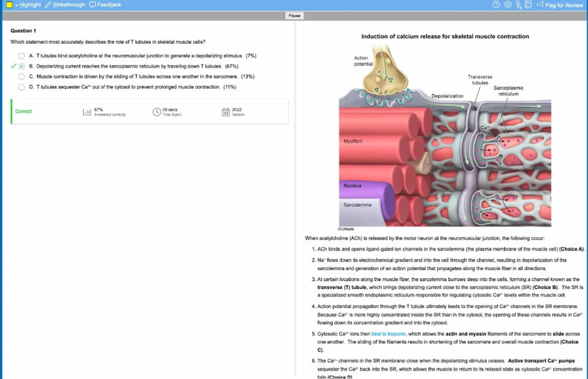Open the highlight color dropdown arrow

pos(16,5)
